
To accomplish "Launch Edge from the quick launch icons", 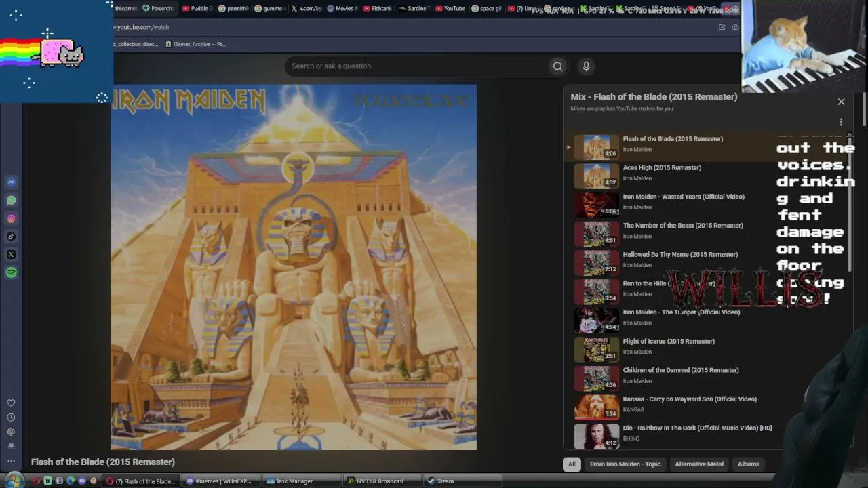I will pos(71,481).
